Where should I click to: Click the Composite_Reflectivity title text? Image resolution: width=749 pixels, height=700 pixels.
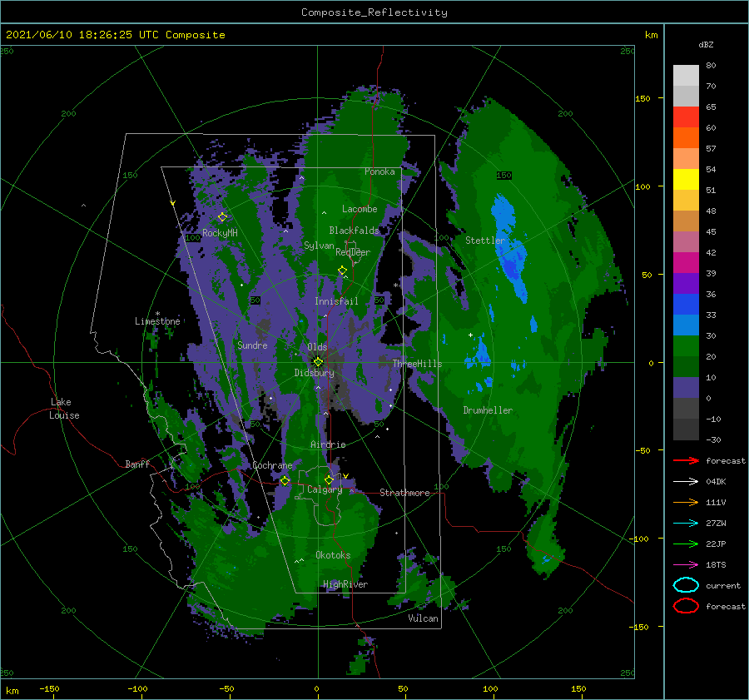click(374, 12)
